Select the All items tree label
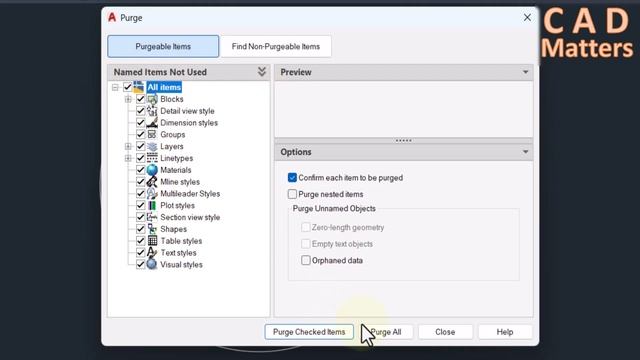 [x=164, y=87]
